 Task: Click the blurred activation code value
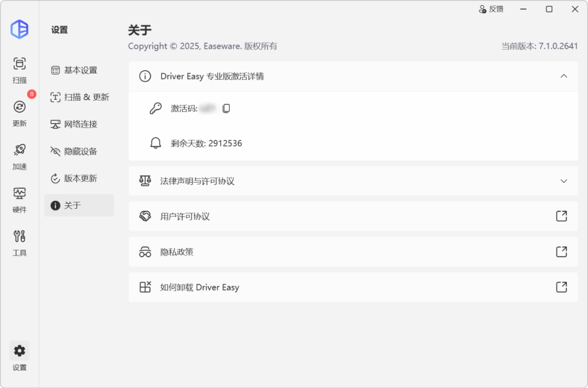(207, 108)
